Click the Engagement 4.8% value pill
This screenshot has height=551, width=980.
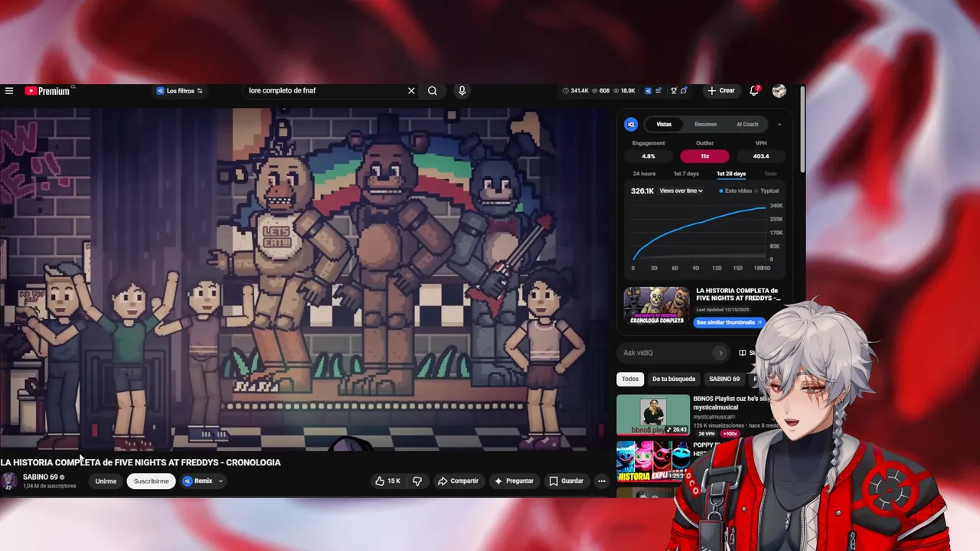(x=648, y=156)
